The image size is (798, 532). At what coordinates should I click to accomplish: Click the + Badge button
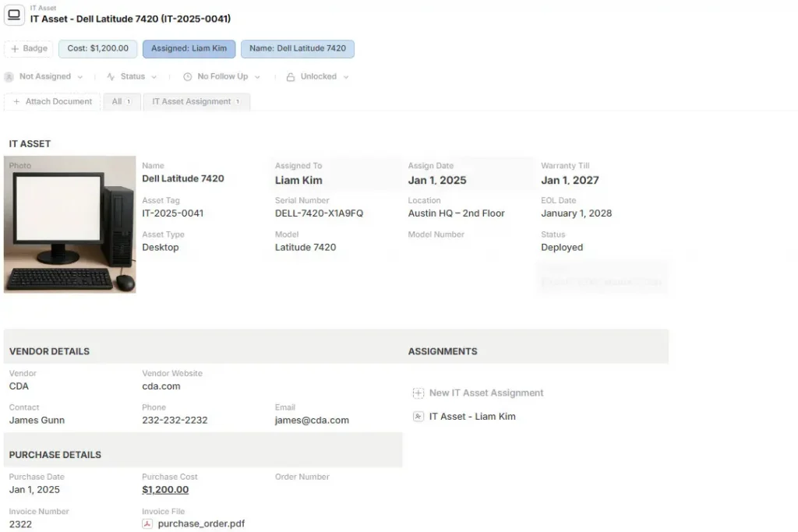click(x=28, y=48)
